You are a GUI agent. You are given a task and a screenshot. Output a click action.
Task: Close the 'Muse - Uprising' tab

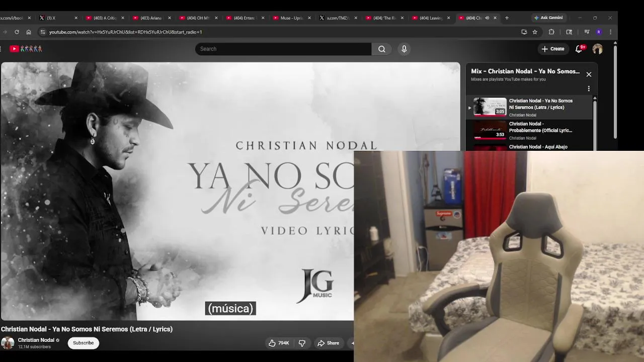pos(308,18)
